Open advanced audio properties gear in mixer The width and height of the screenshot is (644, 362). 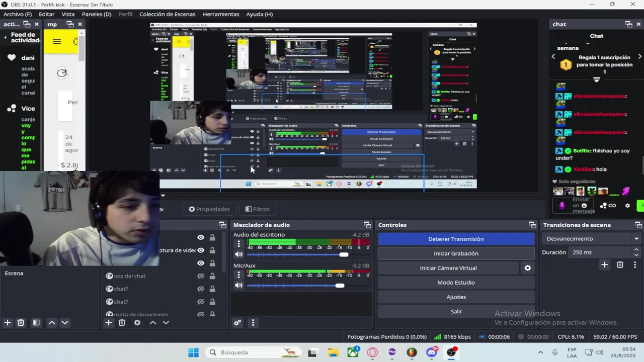pyautogui.click(x=237, y=323)
